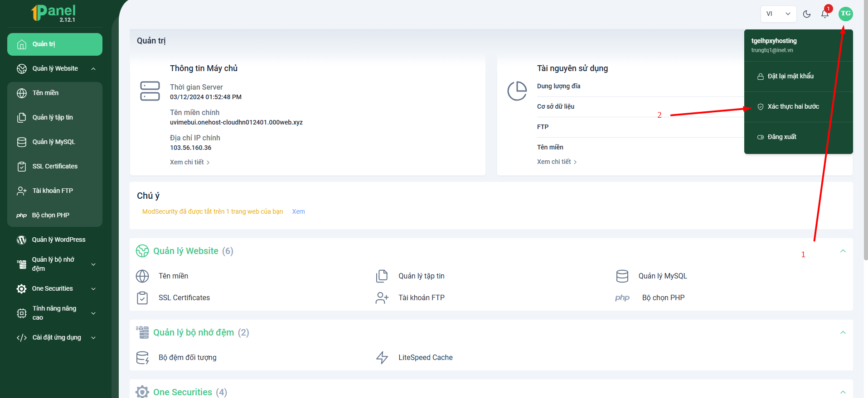
Task: Choose Đăng xuất from user menu
Action: pos(798,137)
